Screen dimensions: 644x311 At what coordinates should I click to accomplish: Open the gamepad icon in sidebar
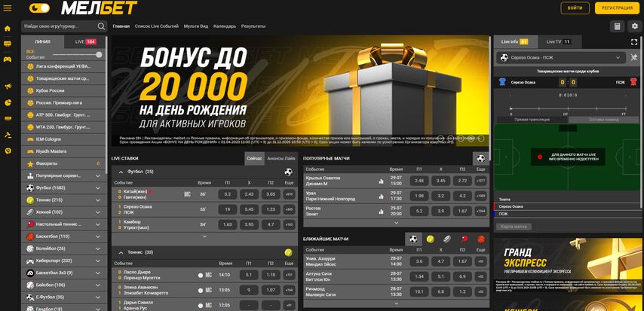point(8,59)
